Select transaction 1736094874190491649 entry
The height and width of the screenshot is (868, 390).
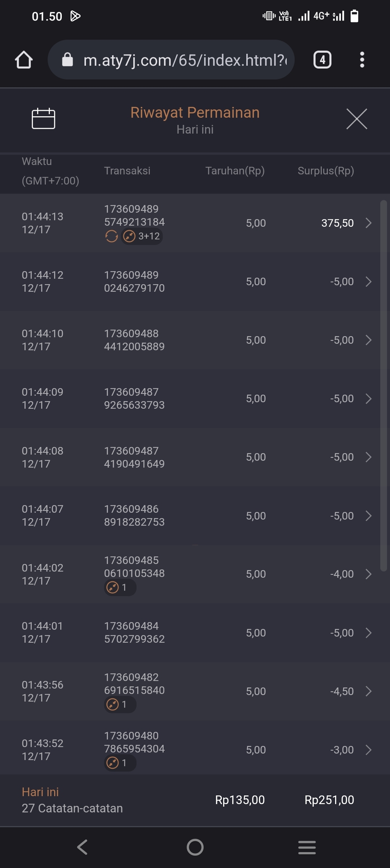point(134,457)
